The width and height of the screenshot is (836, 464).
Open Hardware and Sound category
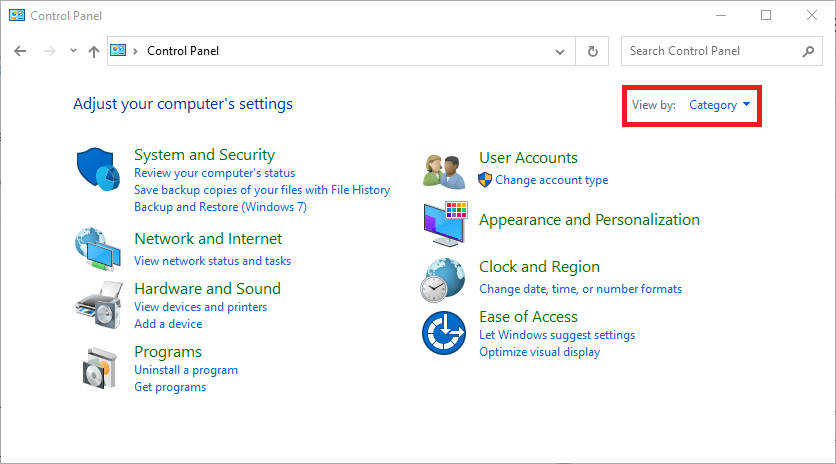click(x=207, y=289)
